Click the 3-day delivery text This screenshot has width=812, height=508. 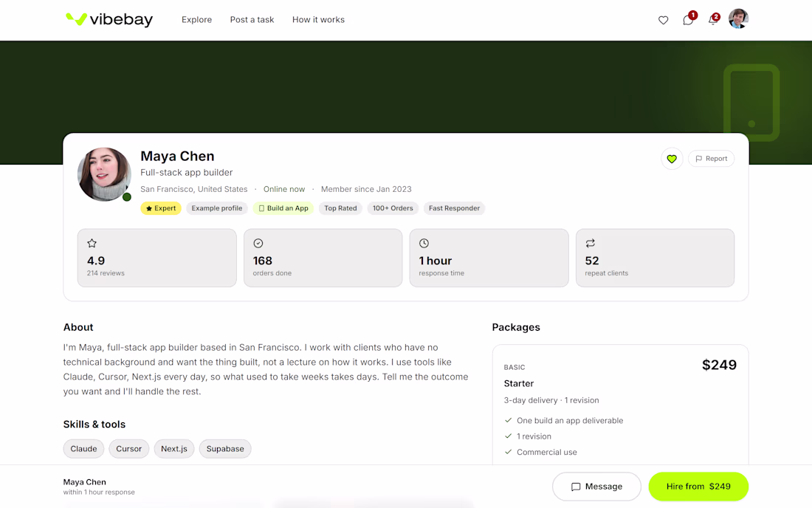[x=531, y=400]
